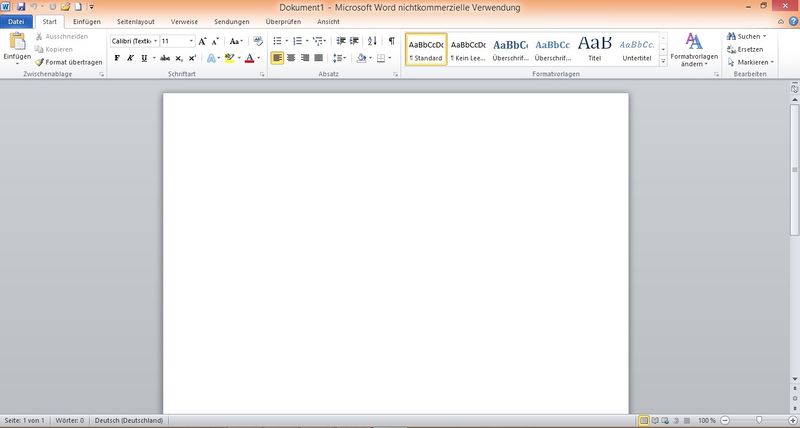
Task: Start a bulleted list
Action: pyautogui.click(x=277, y=41)
